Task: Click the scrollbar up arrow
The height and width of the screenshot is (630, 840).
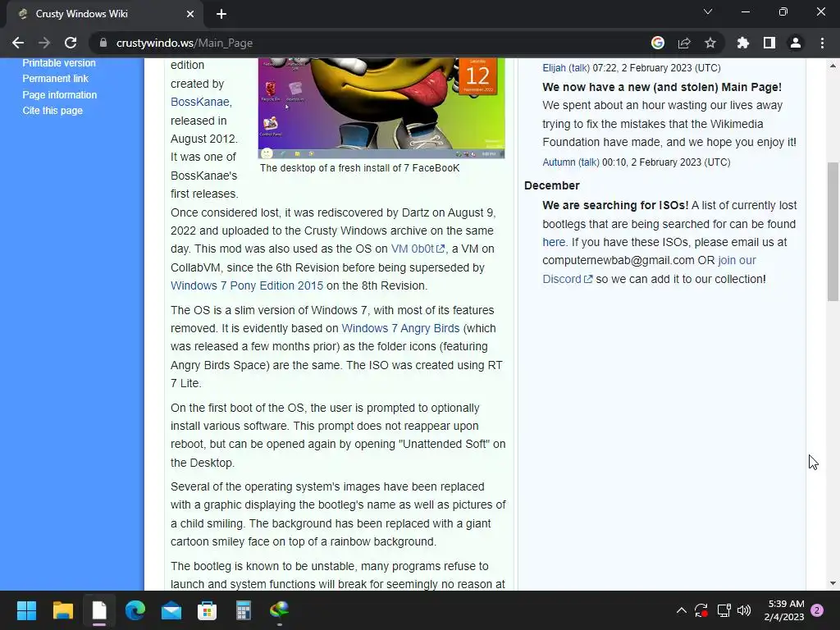Action: [x=833, y=66]
